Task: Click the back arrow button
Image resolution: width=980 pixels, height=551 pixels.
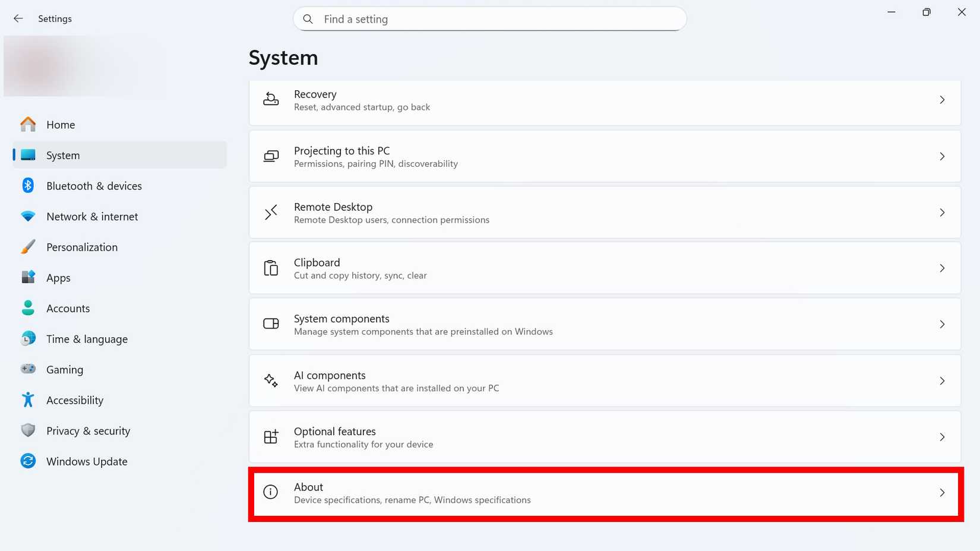Action: point(18,18)
